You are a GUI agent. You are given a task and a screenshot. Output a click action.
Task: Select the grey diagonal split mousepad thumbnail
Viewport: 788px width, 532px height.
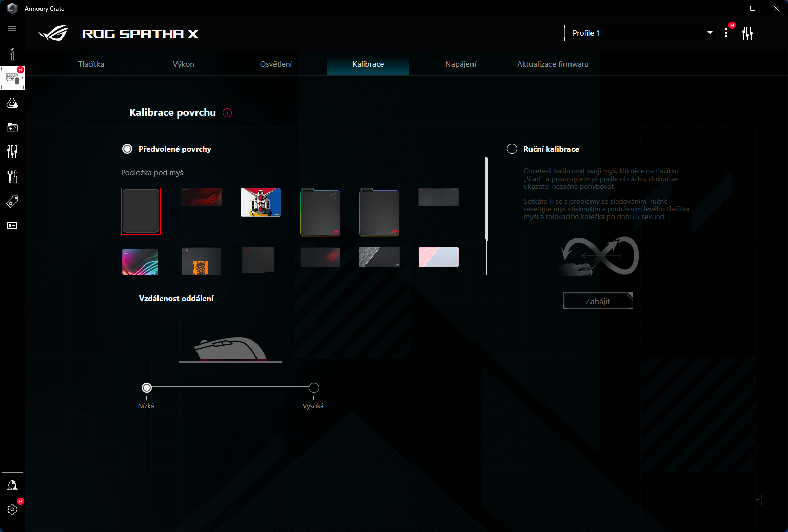coord(379,257)
